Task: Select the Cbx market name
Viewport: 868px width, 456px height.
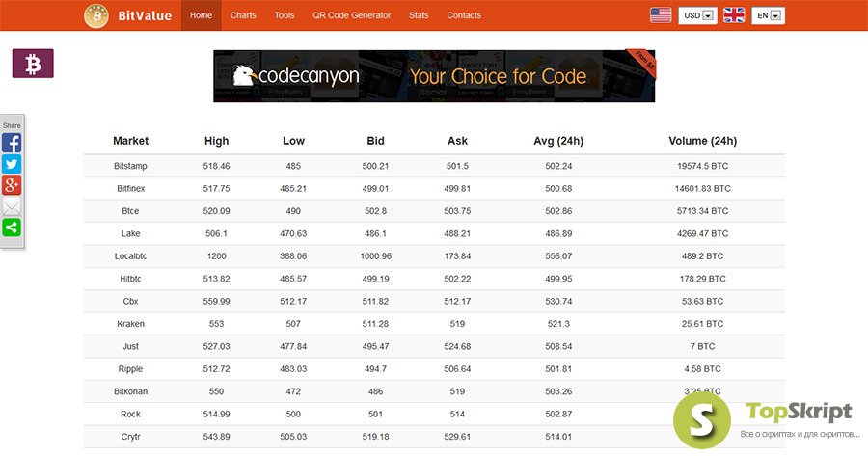Action: pos(130,302)
